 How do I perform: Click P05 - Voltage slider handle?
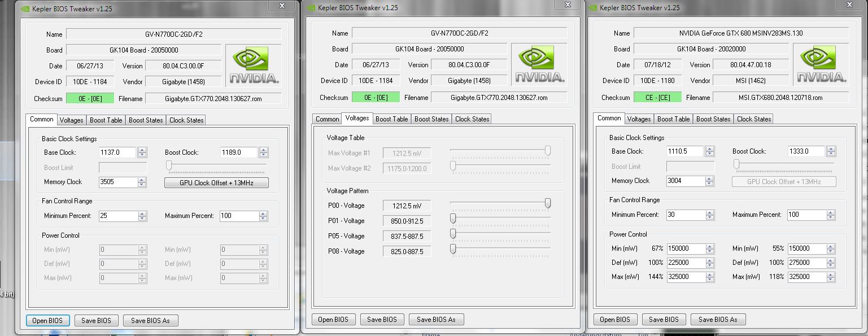click(x=453, y=233)
